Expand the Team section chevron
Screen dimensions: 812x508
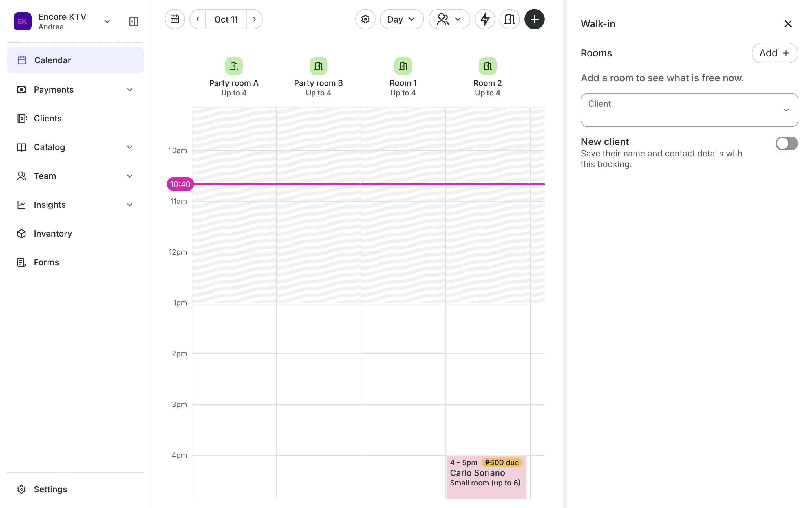(x=130, y=176)
